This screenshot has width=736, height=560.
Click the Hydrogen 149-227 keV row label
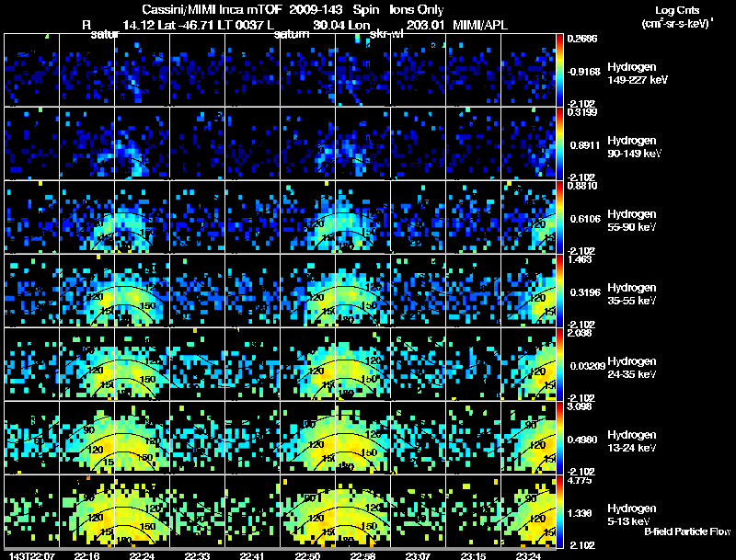638,74
